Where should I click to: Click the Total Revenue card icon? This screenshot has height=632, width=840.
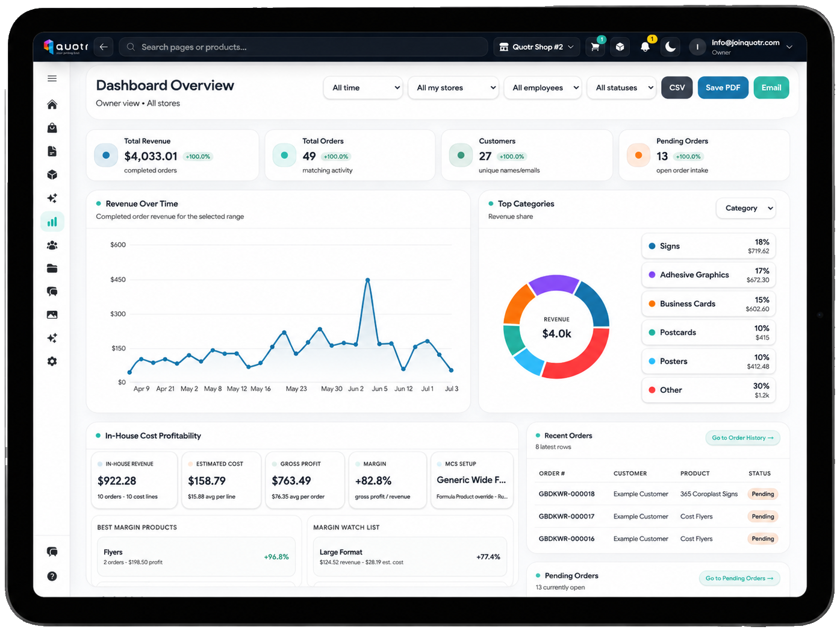point(106,155)
